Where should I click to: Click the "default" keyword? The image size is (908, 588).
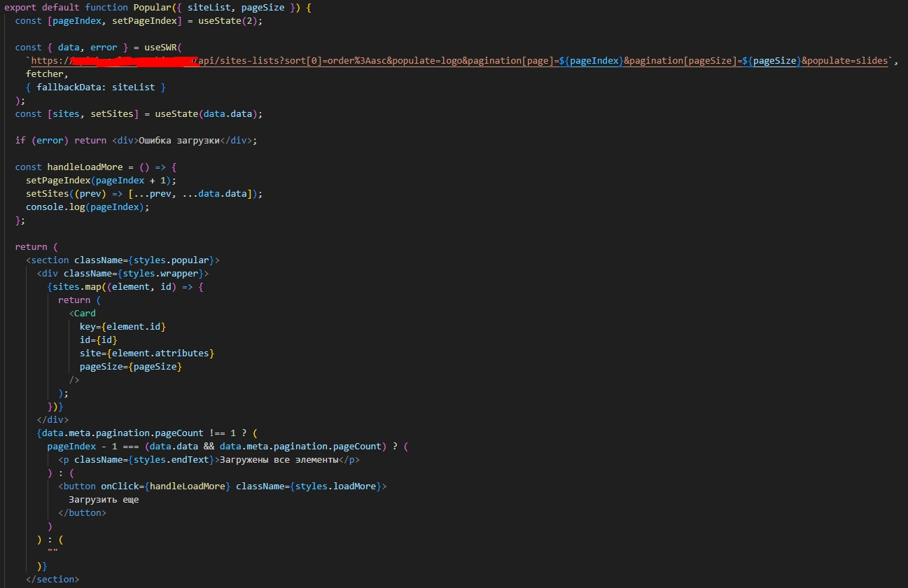(61, 7)
